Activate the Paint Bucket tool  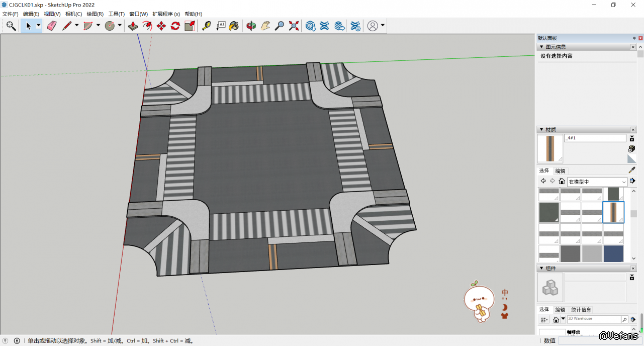tap(234, 26)
